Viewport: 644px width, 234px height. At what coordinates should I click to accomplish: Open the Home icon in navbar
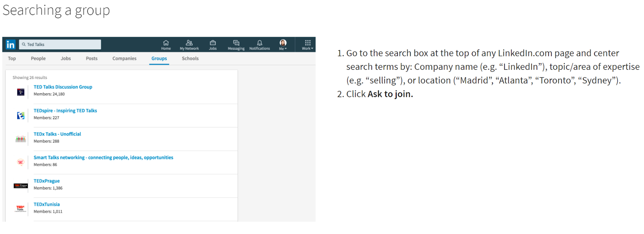166,43
